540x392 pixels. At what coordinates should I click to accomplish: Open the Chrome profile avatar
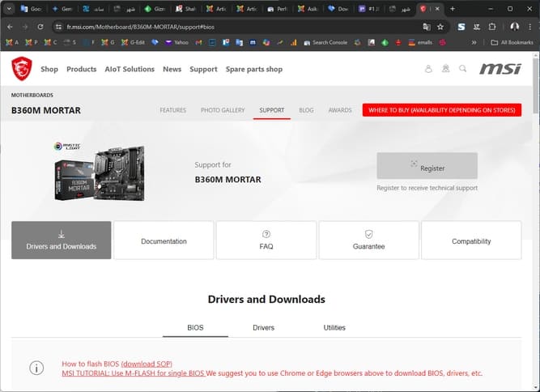pyautogui.click(x=515, y=27)
